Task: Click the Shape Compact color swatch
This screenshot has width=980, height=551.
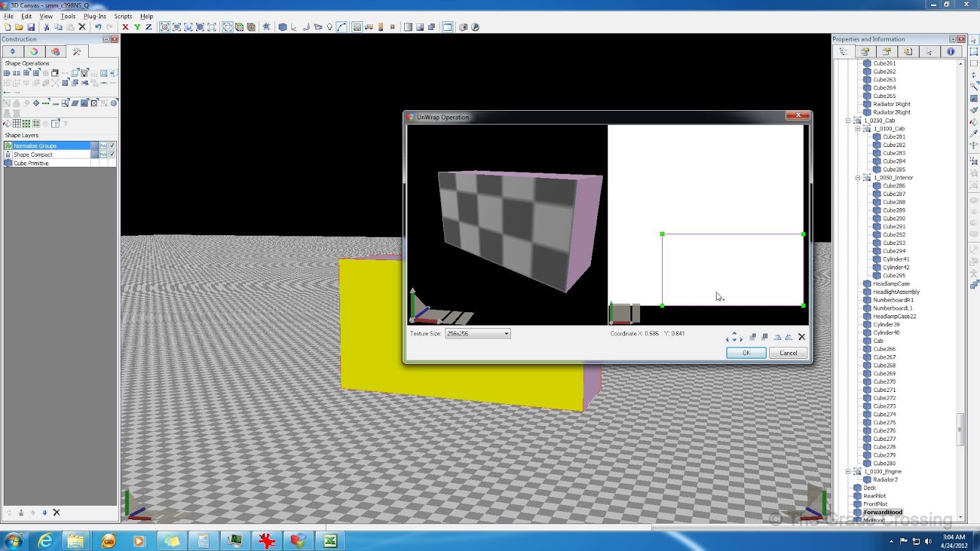Action: (94, 154)
